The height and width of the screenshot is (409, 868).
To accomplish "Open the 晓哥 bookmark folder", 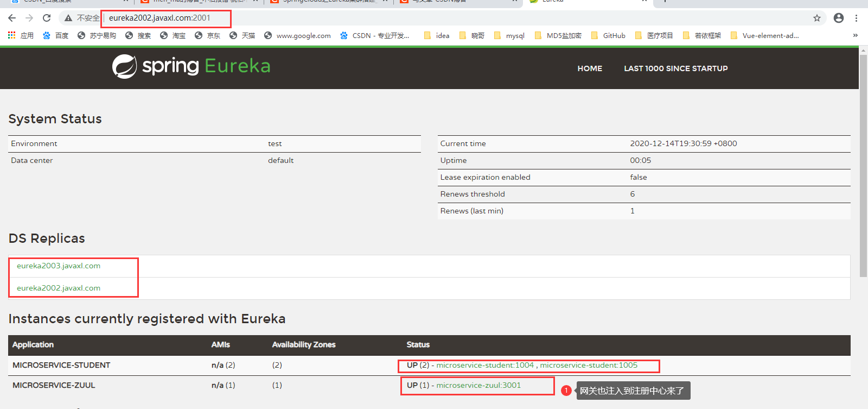I will [472, 35].
